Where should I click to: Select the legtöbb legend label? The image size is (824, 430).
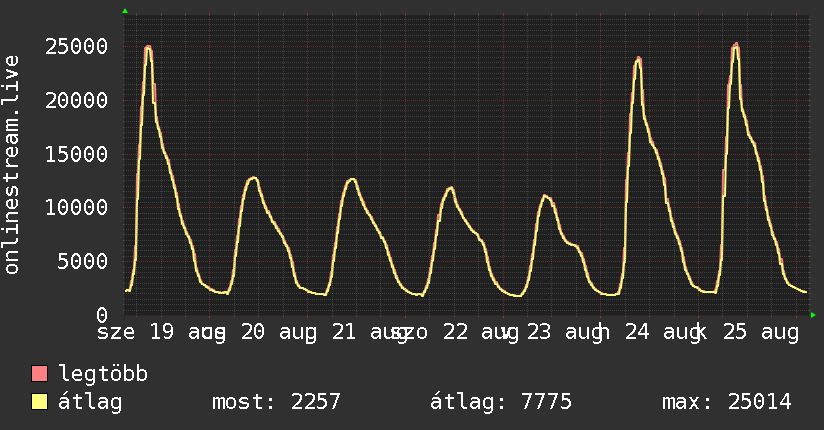103,374
